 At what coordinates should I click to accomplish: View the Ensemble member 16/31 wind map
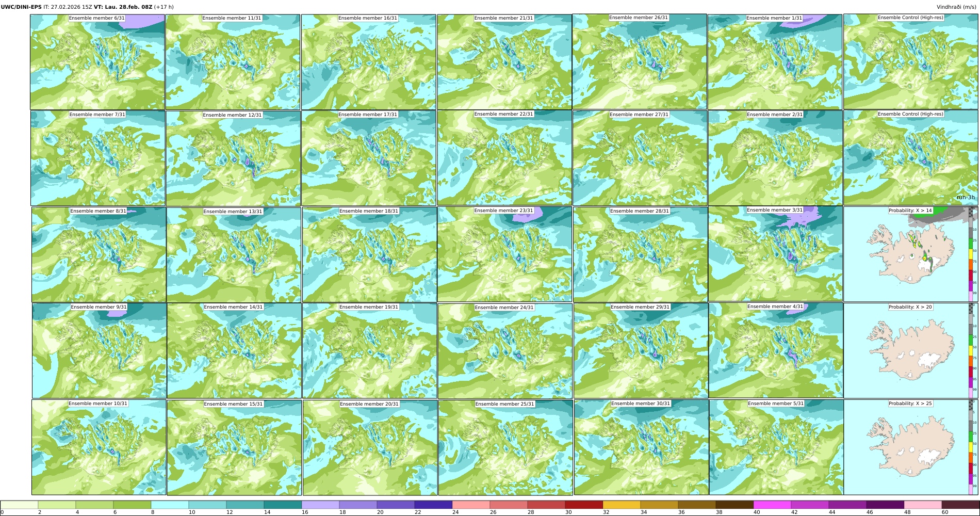pyautogui.click(x=368, y=62)
